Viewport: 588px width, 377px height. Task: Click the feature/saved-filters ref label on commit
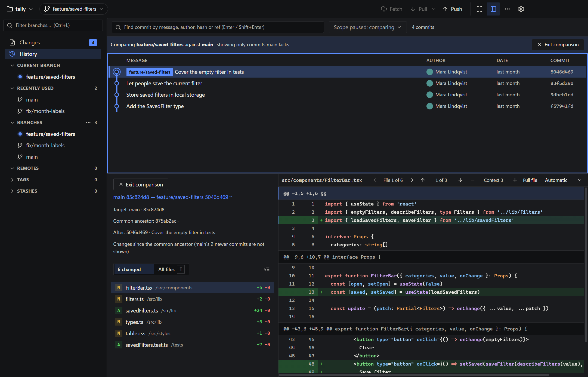click(150, 72)
